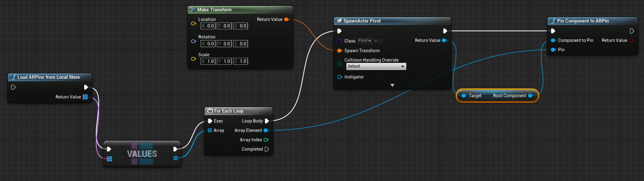
Task: Click the Completed exec pin
Action: click(267, 149)
